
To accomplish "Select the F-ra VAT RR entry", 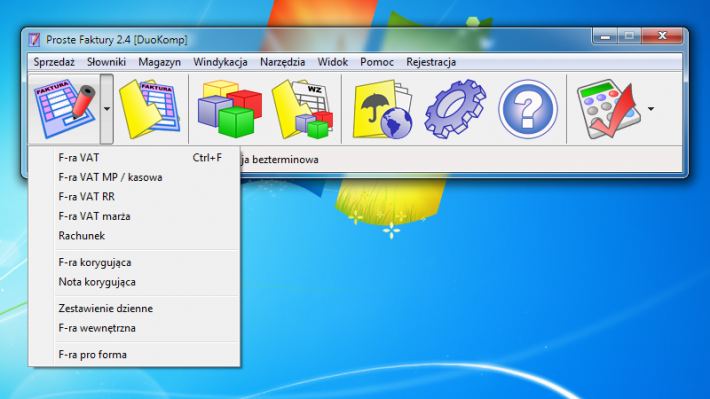I will point(134,197).
